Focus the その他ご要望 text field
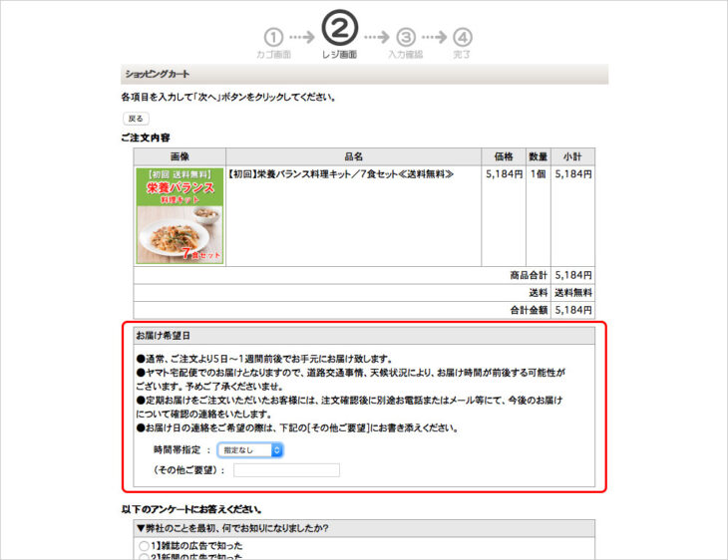Image resolution: width=728 pixels, height=560 pixels. click(286, 470)
